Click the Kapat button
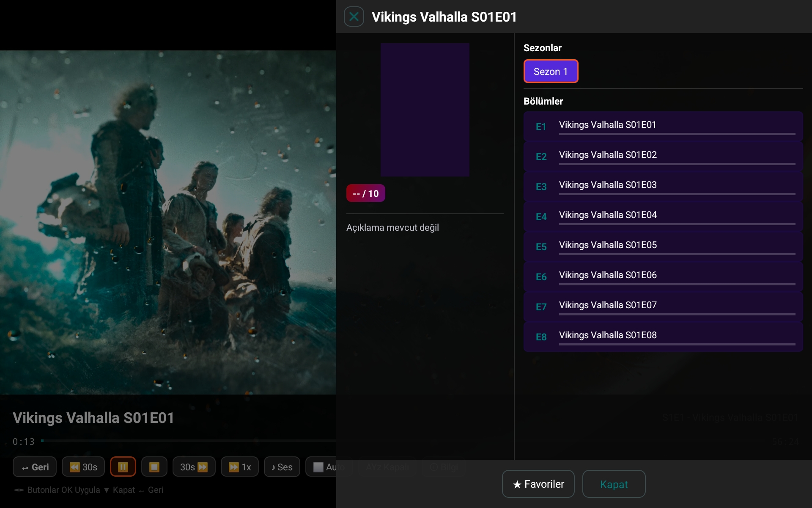Image resolution: width=812 pixels, height=508 pixels. click(614, 484)
